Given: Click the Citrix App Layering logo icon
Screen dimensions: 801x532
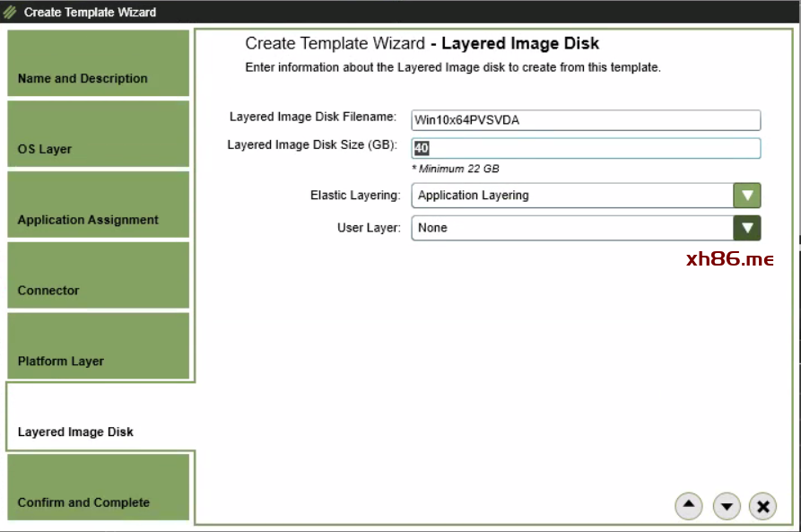Looking at the screenshot, I should (11, 13).
